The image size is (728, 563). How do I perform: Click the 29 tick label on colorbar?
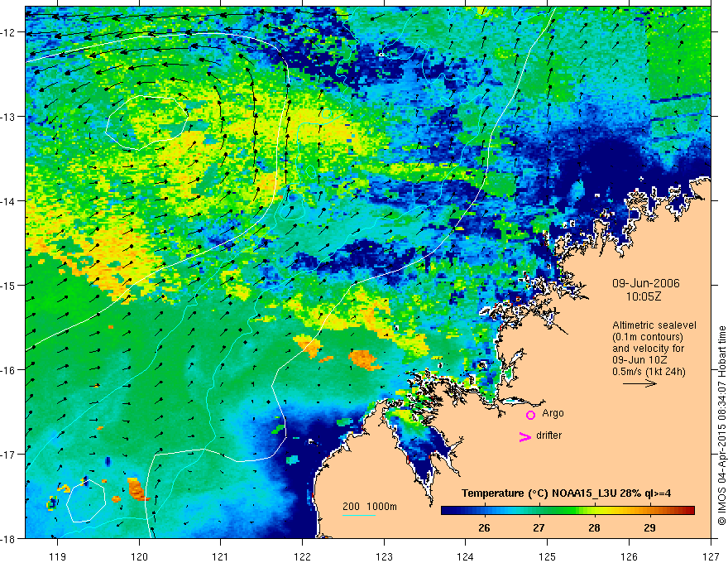(650, 527)
